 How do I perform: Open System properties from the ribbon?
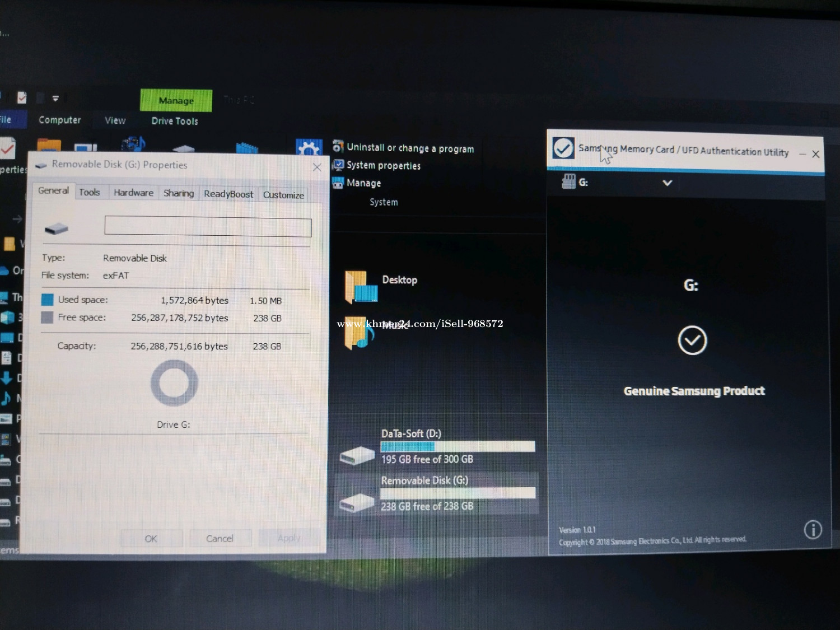[x=384, y=165]
